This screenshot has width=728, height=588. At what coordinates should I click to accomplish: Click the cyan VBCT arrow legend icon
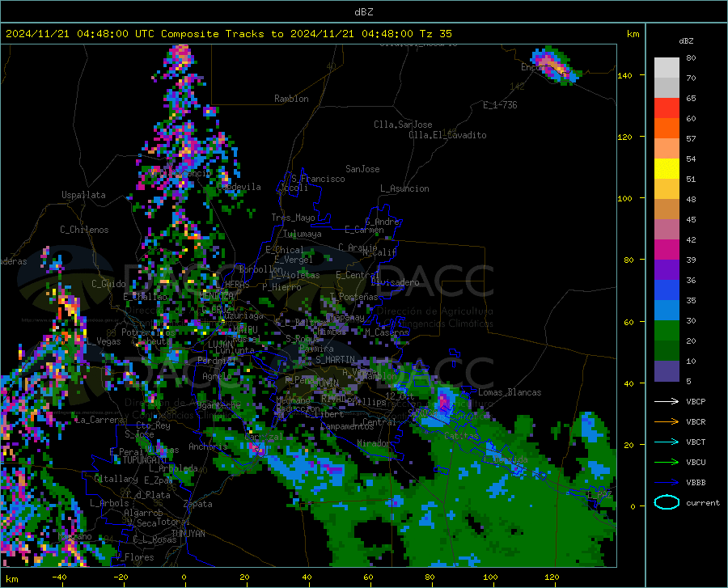point(667,442)
